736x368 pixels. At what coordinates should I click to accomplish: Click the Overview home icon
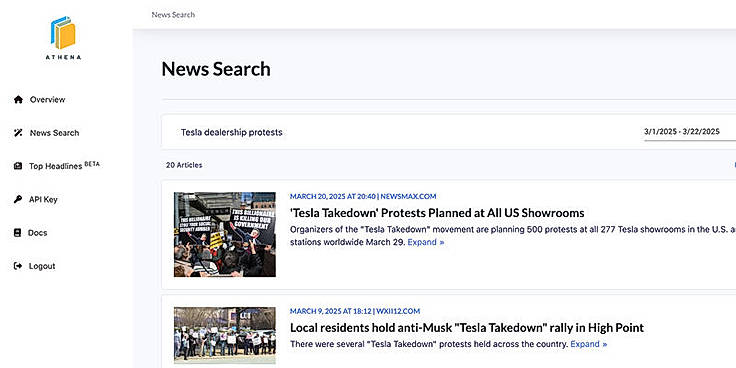click(18, 100)
